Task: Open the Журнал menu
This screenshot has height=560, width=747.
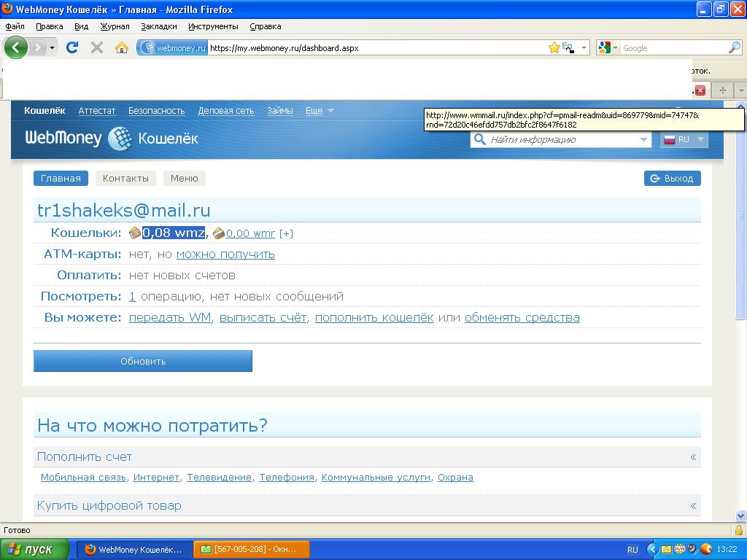Action: coord(115,27)
